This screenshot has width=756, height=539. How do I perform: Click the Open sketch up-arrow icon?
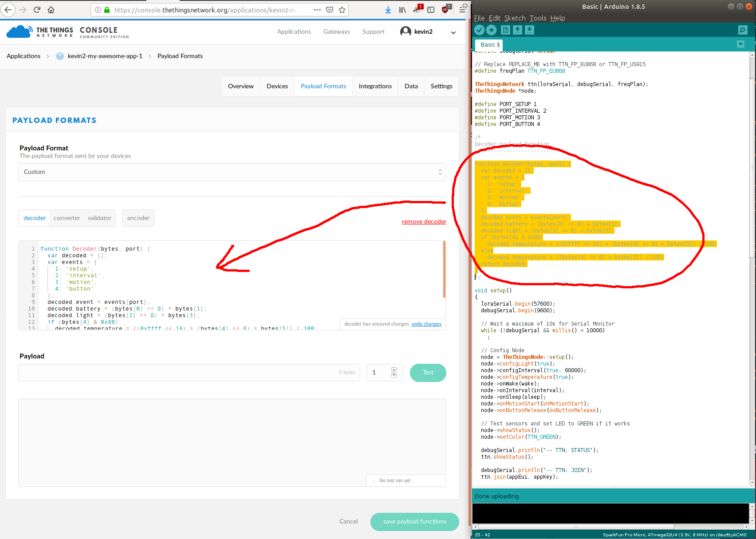click(x=518, y=30)
